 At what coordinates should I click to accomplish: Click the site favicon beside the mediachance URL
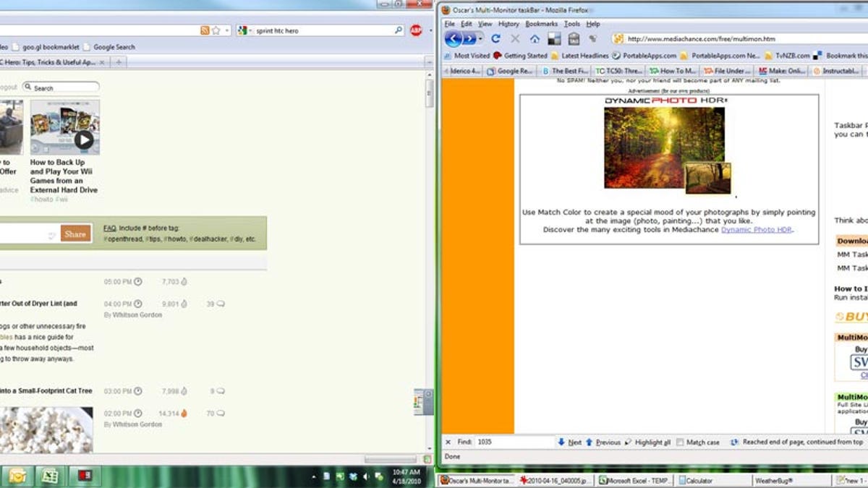click(x=618, y=38)
